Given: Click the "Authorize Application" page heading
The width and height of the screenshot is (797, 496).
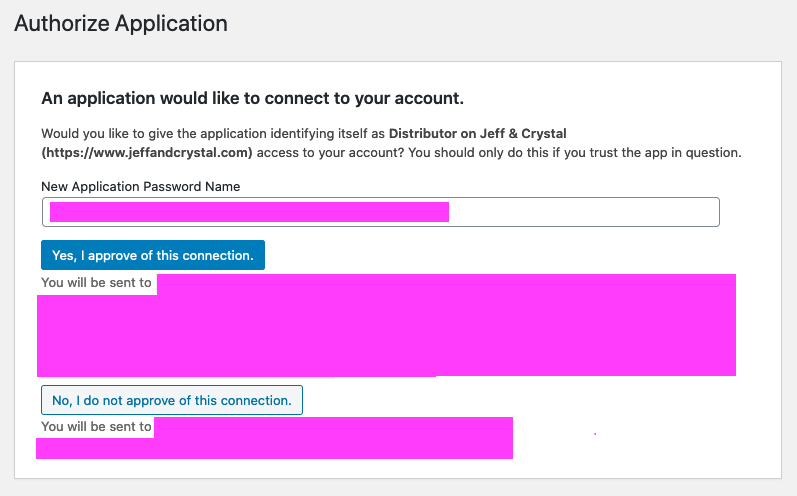Looking at the screenshot, I should pyautogui.click(x=121, y=23).
